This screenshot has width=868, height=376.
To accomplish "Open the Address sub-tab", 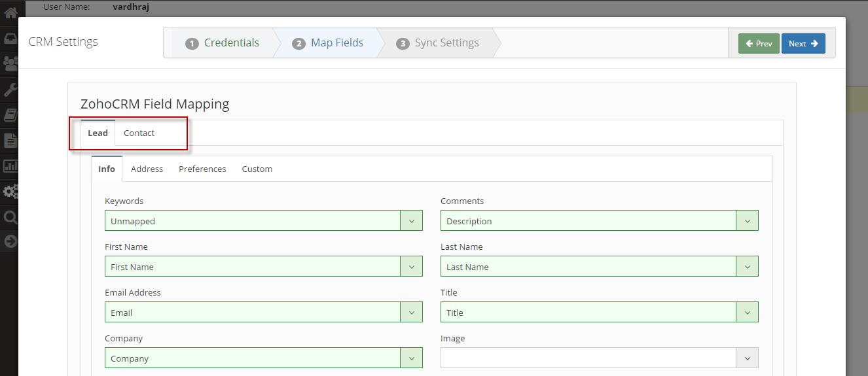I will [x=147, y=169].
